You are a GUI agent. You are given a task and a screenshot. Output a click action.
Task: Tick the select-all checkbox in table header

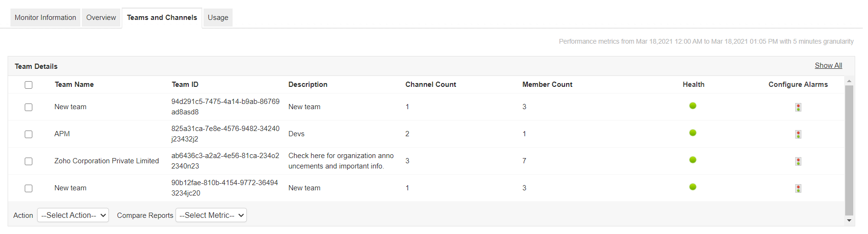coord(29,85)
